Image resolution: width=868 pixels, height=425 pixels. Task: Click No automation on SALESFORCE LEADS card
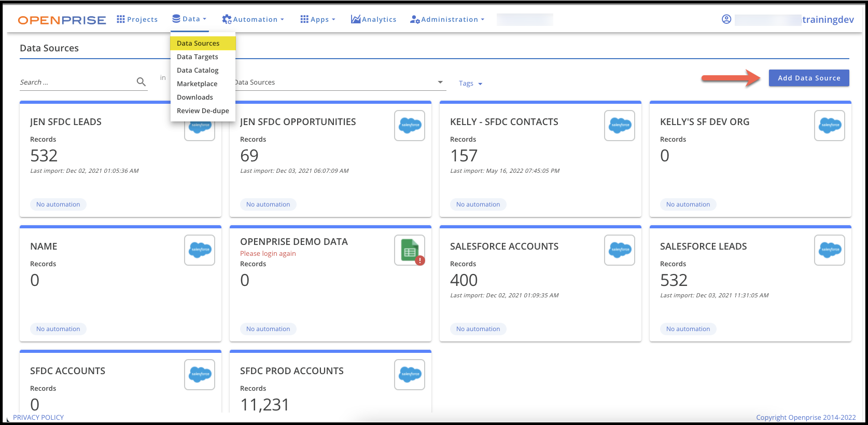tap(688, 329)
